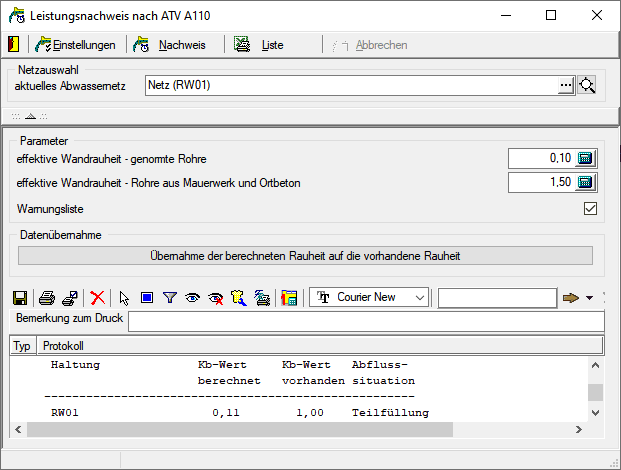The width and height of the screenshot is (621, 470).
Task: Click the funnel filter icon
Action: (169, 298)
